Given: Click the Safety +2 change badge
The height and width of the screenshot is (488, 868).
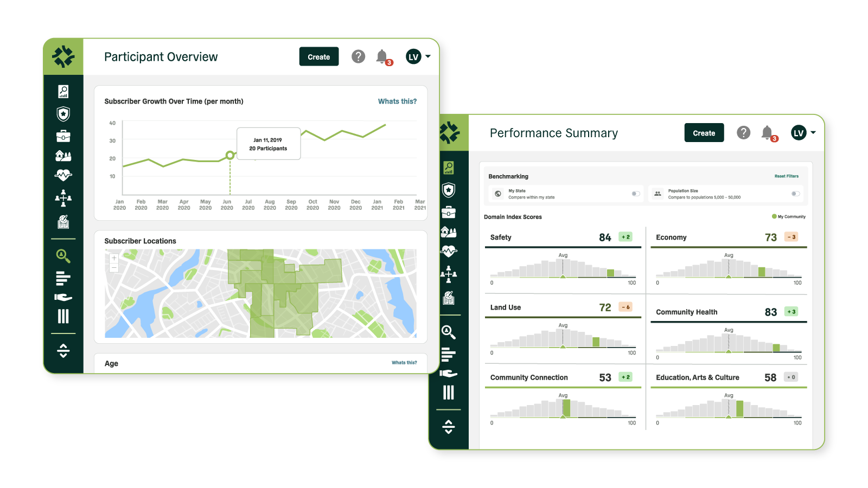Looking at the screenshot, I should [626, 237].
